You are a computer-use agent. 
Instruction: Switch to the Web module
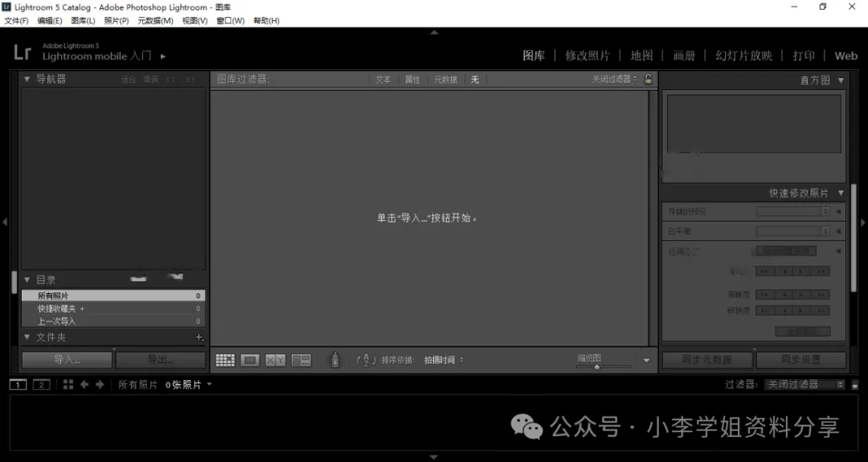(845, 56)
